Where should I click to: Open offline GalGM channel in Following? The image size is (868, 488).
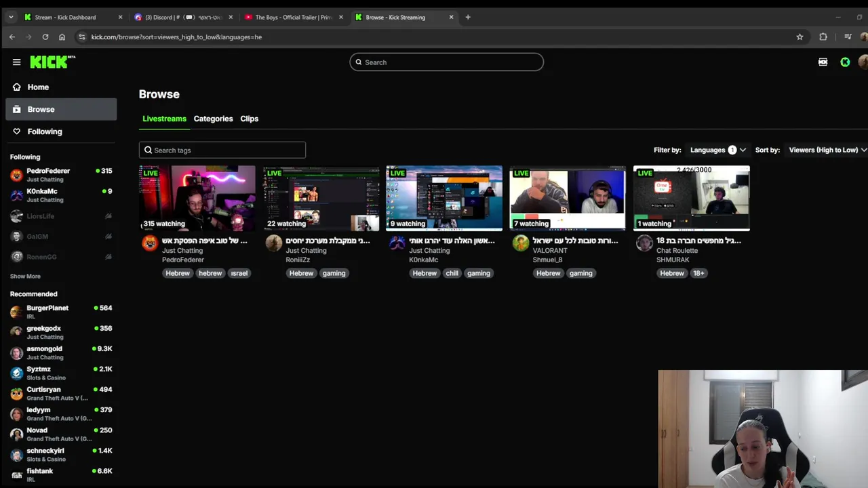[61, 237]
